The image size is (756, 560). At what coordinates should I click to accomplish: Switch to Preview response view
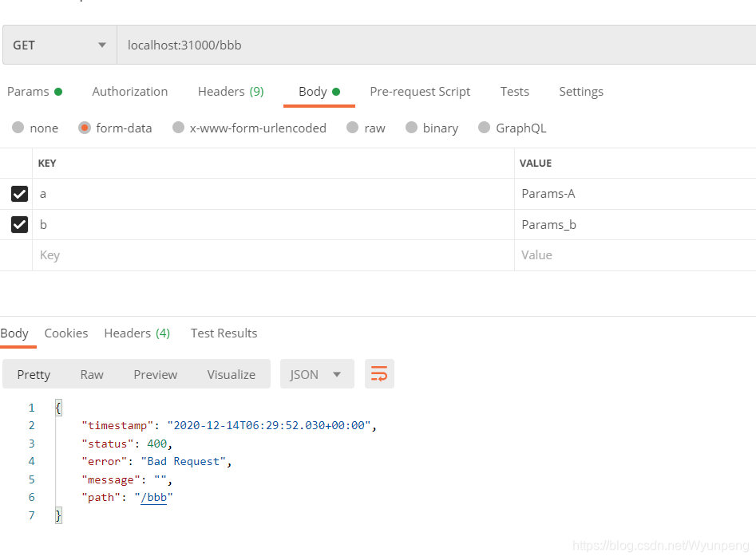[x=155, y=374]
